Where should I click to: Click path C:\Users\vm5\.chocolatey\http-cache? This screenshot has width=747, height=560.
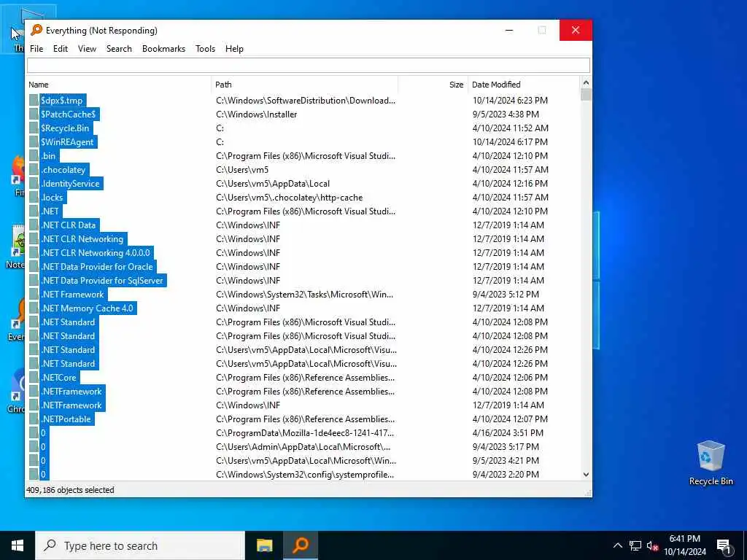[x=289, y=197]
